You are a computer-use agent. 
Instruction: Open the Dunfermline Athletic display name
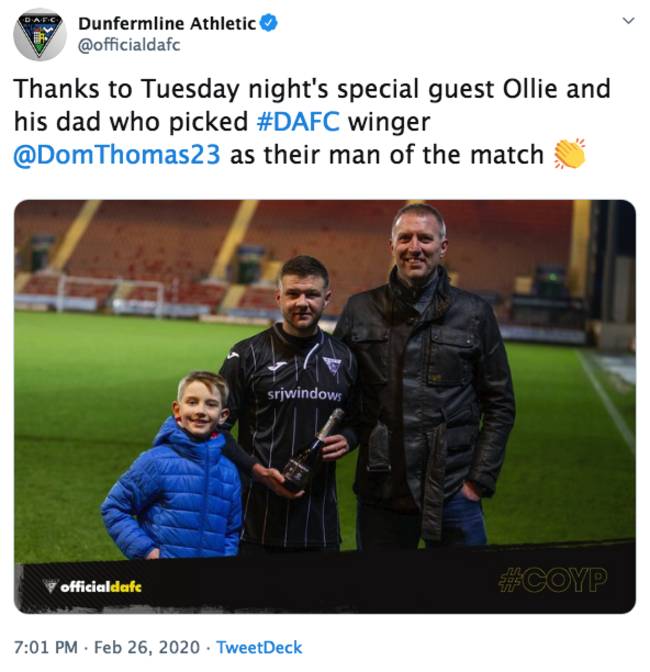166,22
